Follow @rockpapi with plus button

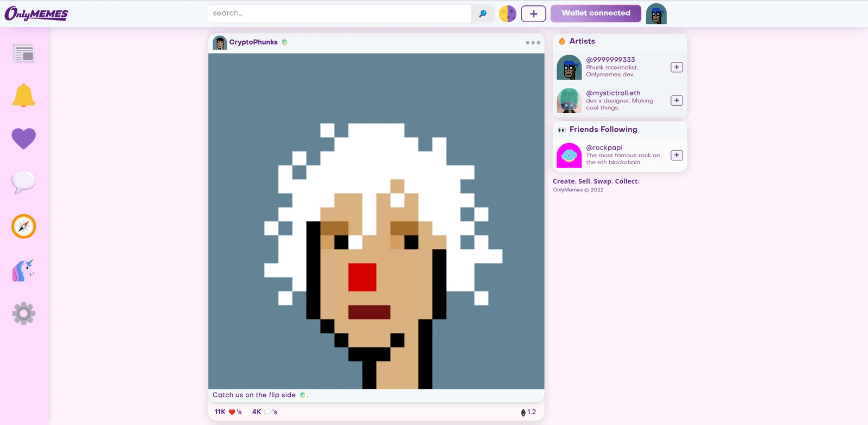[676, 155]
